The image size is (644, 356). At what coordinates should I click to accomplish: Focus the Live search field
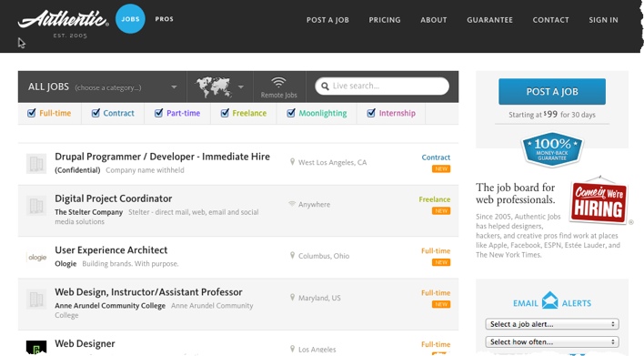click(x=382, y=86)
